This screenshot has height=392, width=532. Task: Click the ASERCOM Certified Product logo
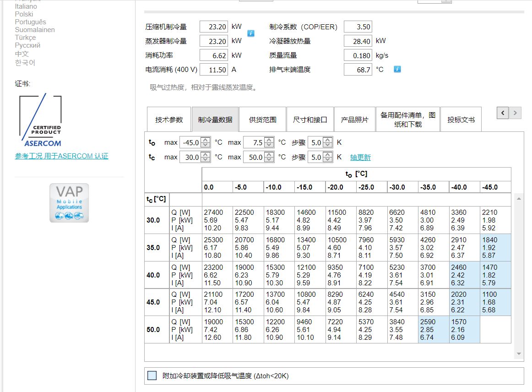coord(41,120)
